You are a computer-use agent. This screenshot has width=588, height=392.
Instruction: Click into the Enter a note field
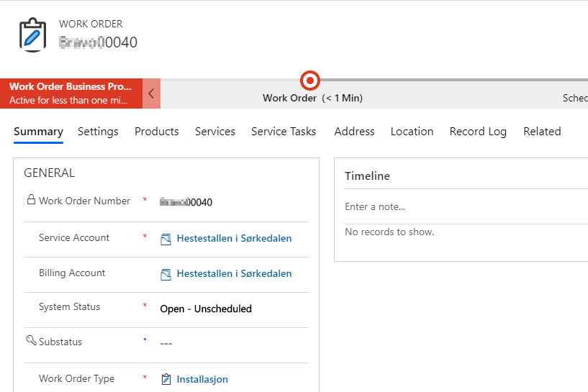[x=461, y=206]
